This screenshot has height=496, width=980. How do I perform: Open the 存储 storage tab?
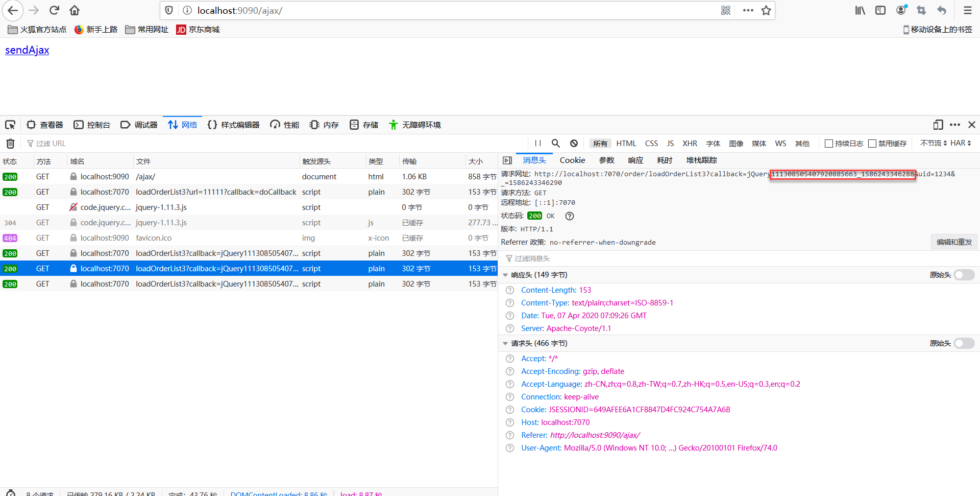(364, 125)
